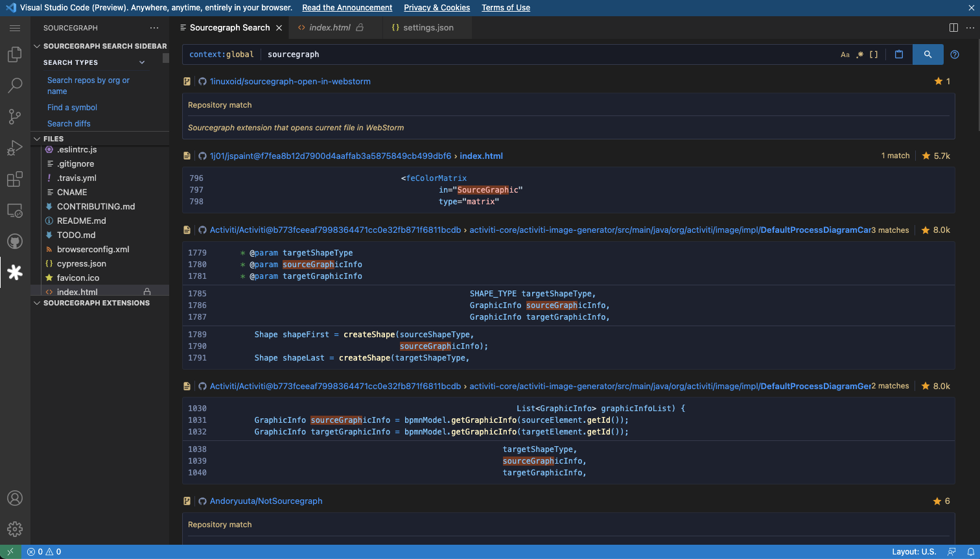This screenshot has width=980, height=559.
Task: Click the feedback icon in status bar
Action: pyautogui.click(x=951, y=552)
